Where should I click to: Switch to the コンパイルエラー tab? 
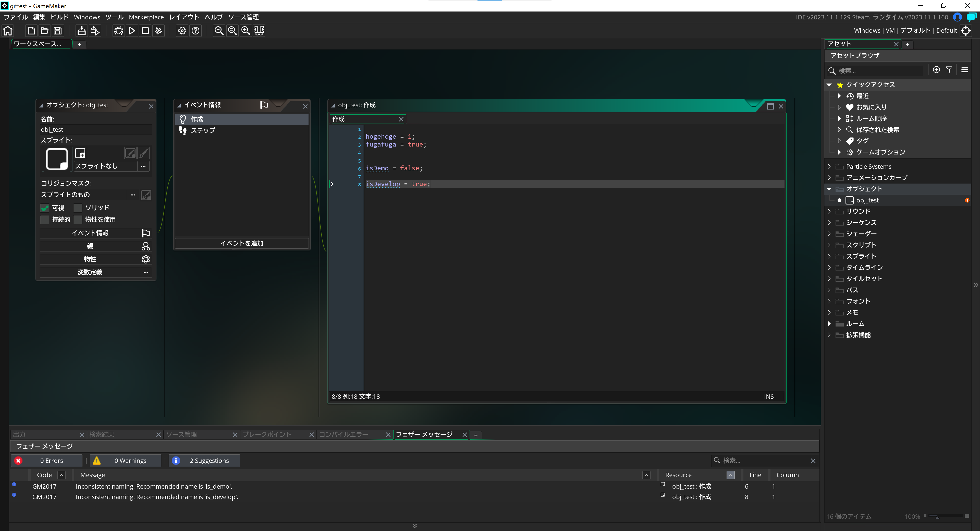pyautogui.click(x=344, y=434)
